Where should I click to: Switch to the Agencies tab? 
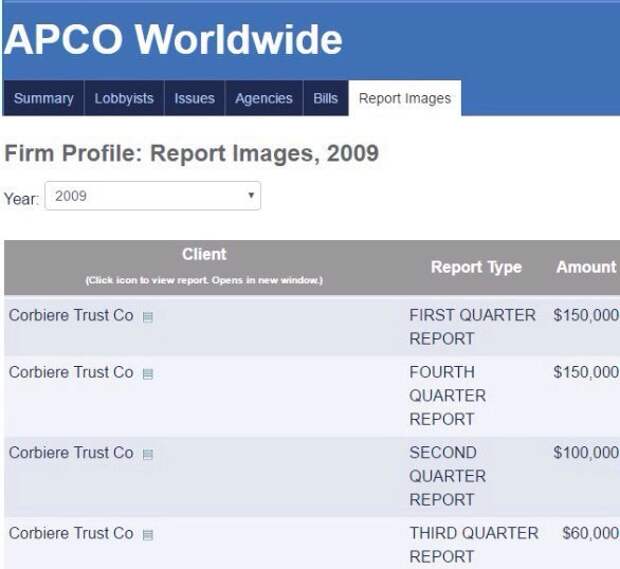point(264,98)
